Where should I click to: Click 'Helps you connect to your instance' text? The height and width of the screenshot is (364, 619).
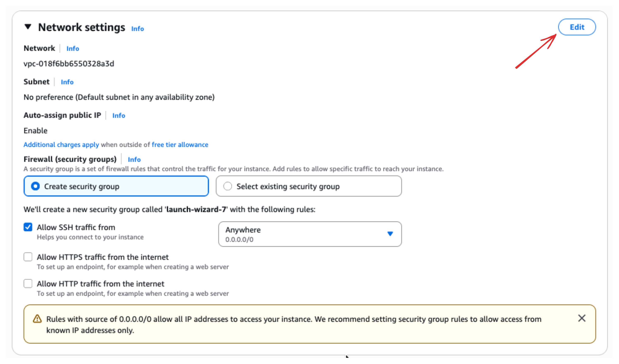pyautogui.click(x=90, y=237)
